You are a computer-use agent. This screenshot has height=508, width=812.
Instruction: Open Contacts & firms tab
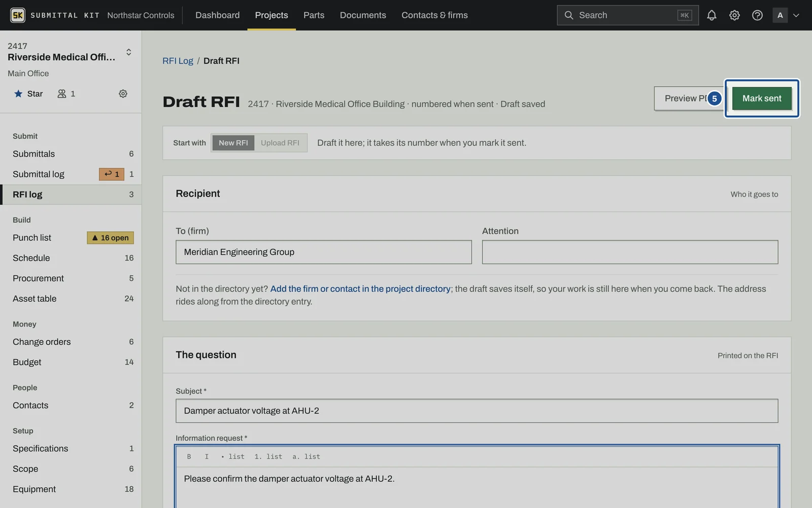[434, 15]
